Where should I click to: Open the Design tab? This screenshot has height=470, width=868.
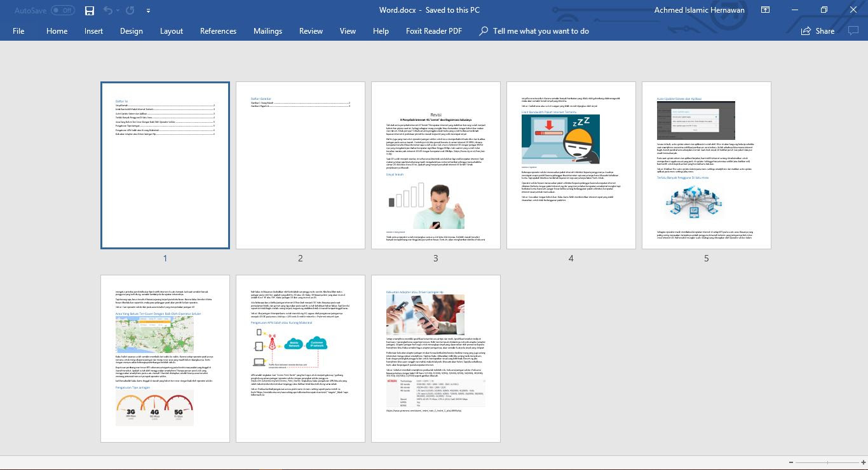coord(131,31)
